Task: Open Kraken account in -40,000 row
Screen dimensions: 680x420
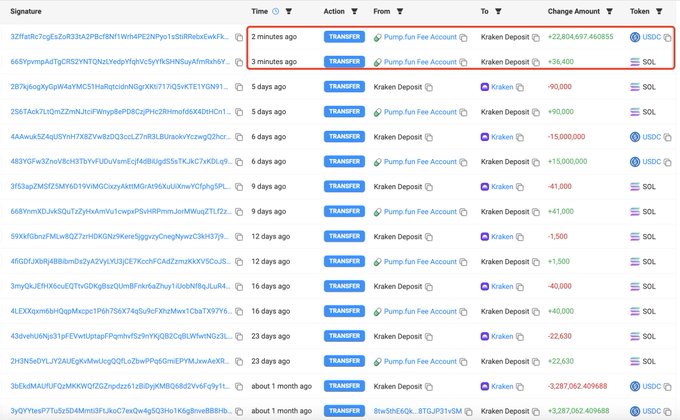Action: 502,286
